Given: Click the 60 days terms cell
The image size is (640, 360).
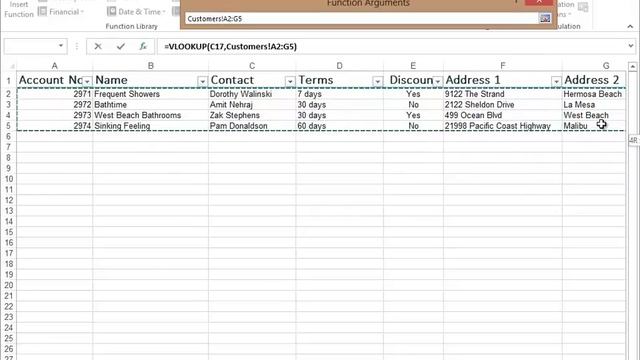Looking at the screenshot, I should point(339,126).
